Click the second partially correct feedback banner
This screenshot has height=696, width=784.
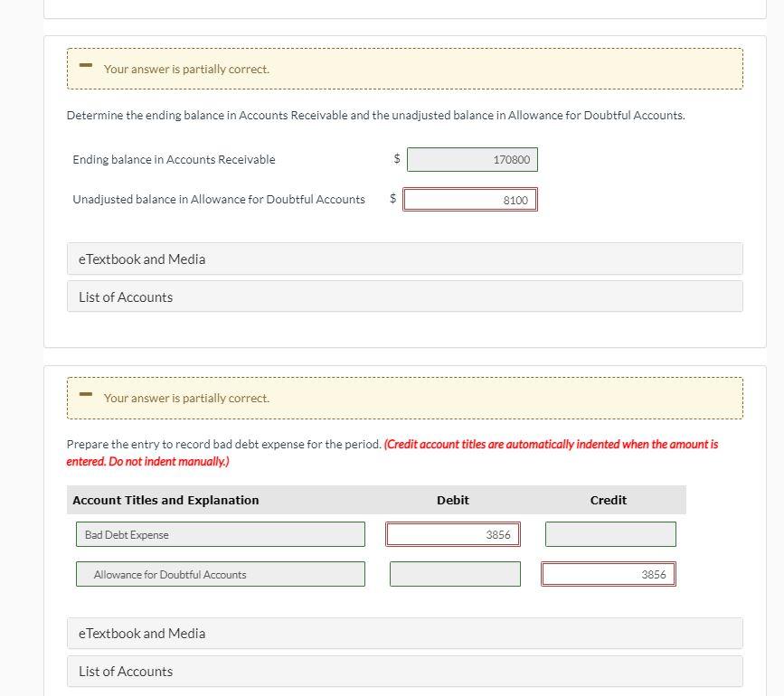pos(405,398)
